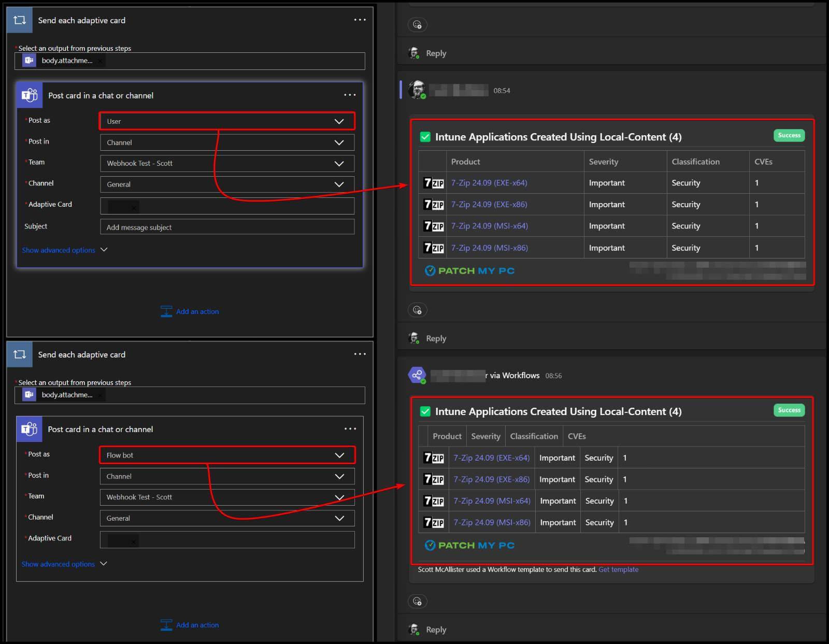The image size is (829, 644).
Task: Click green checkmark in bottom card title
Action: [425, 411]
